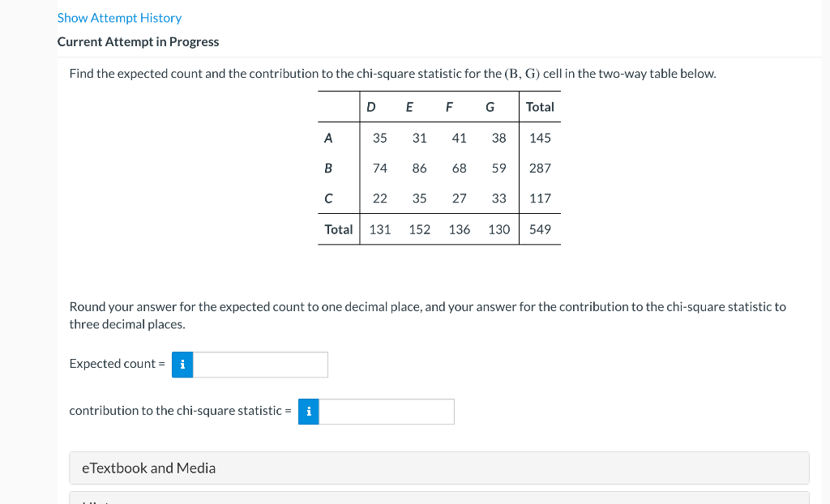Select the (B, G) cell value 59
The width and height of the screenshot is (830, 504).
click(498, 168)
